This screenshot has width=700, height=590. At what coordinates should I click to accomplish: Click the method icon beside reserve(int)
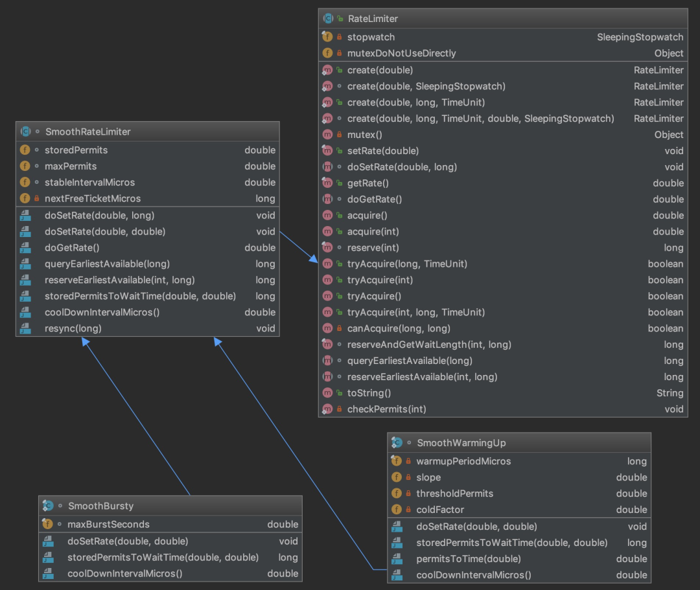(x=327, y=247)
